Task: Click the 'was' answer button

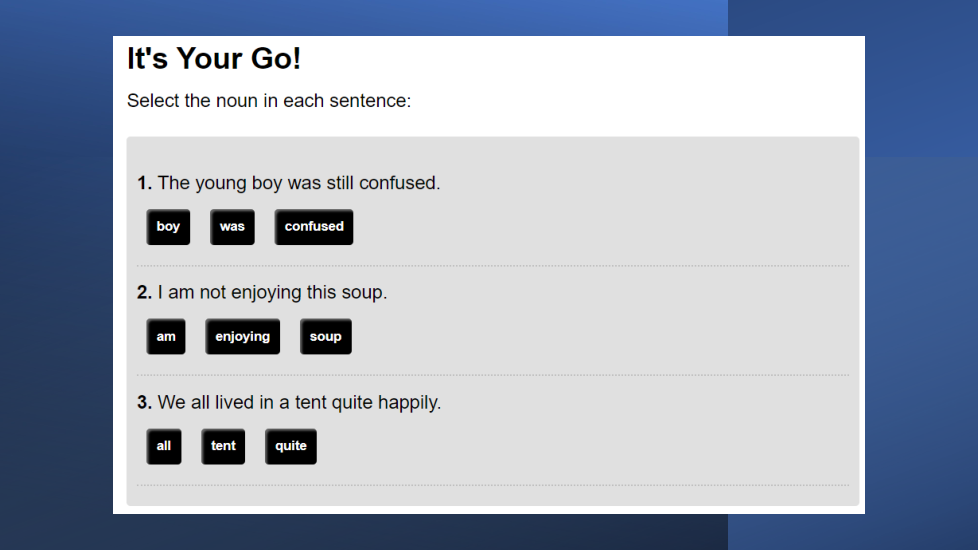Action: coord(232,227)
